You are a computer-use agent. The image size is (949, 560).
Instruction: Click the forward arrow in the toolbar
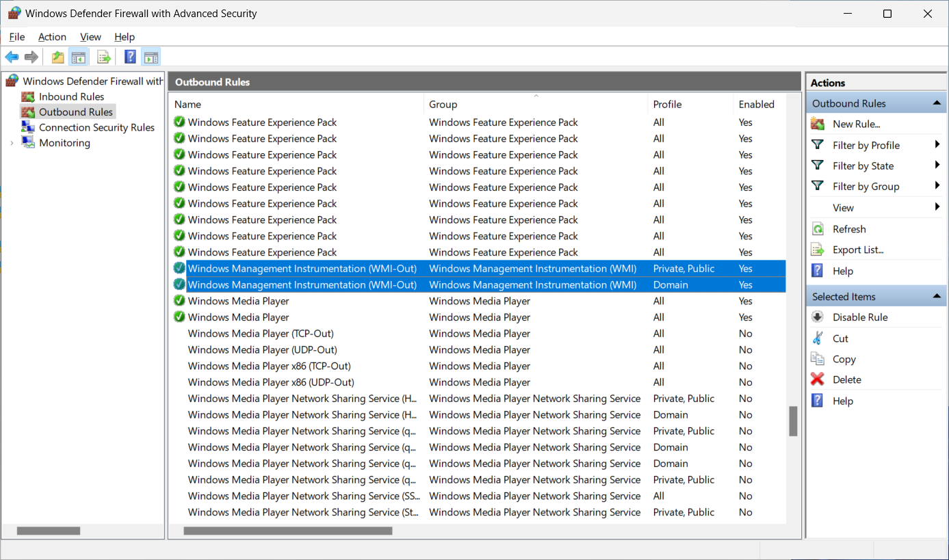click(31, 57)
